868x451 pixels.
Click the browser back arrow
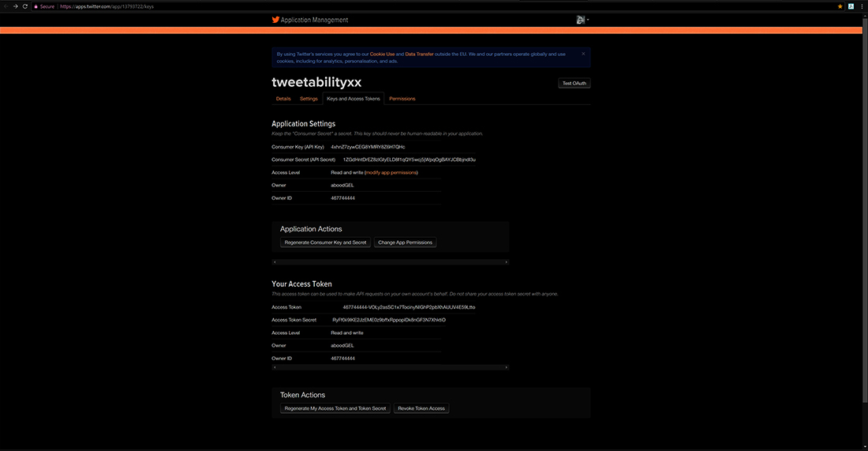[x=6, y=6]
